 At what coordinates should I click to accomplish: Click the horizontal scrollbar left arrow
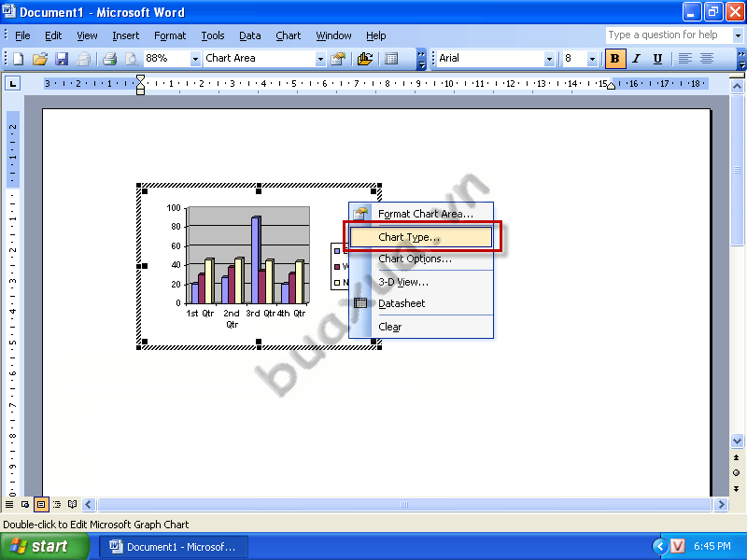click(x=89, y=504)
